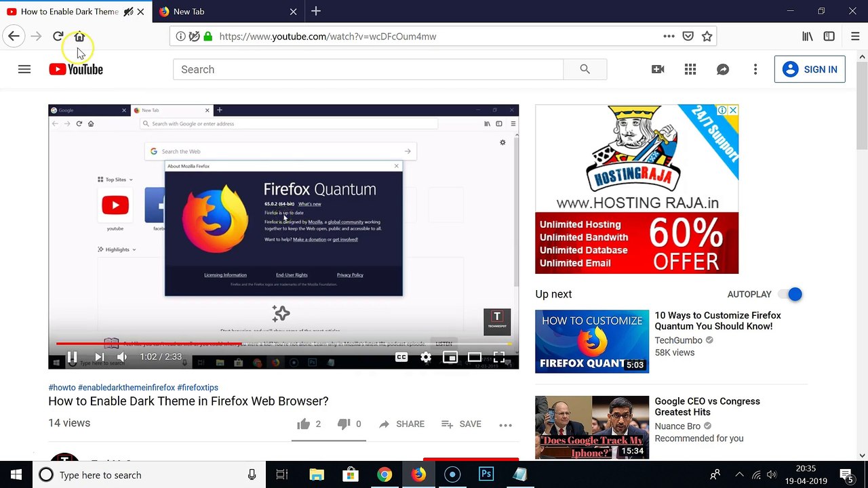View connection security via green padlock
Image resolution: width=868 pixels, height=488 pixels.
pyautogui.click(x=208, y=37)
